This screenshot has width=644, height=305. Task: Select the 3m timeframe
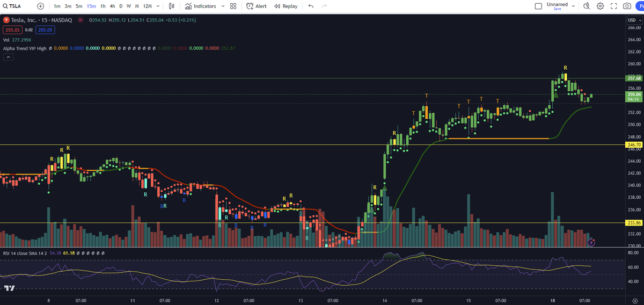pos(68,6)
